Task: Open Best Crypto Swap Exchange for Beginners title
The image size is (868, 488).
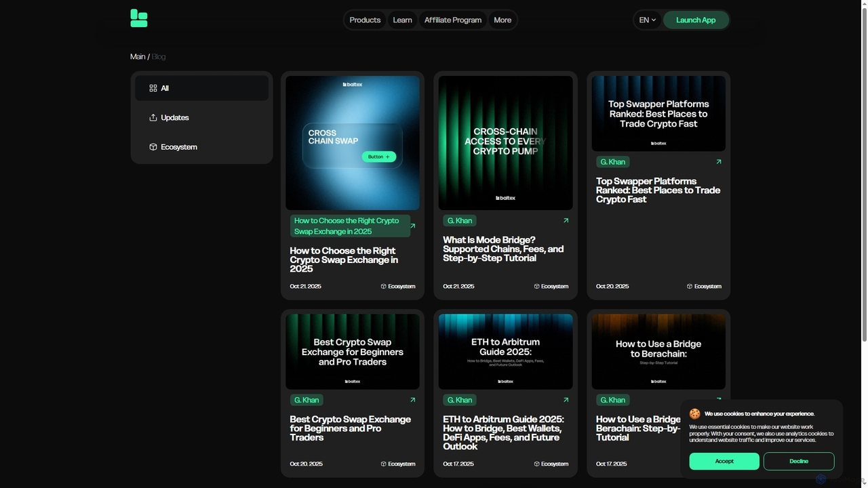Action: click(351, 428)
